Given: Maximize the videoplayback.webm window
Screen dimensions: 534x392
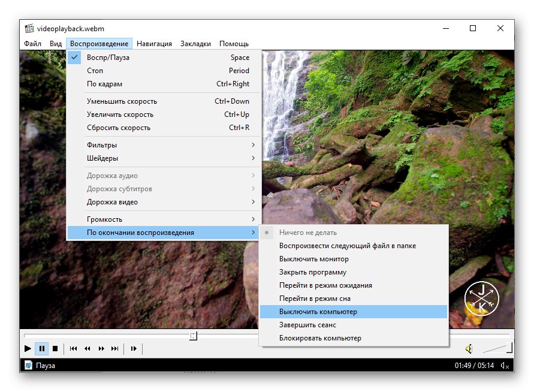Looking at the screenshot, I should [x=473, y=28].
